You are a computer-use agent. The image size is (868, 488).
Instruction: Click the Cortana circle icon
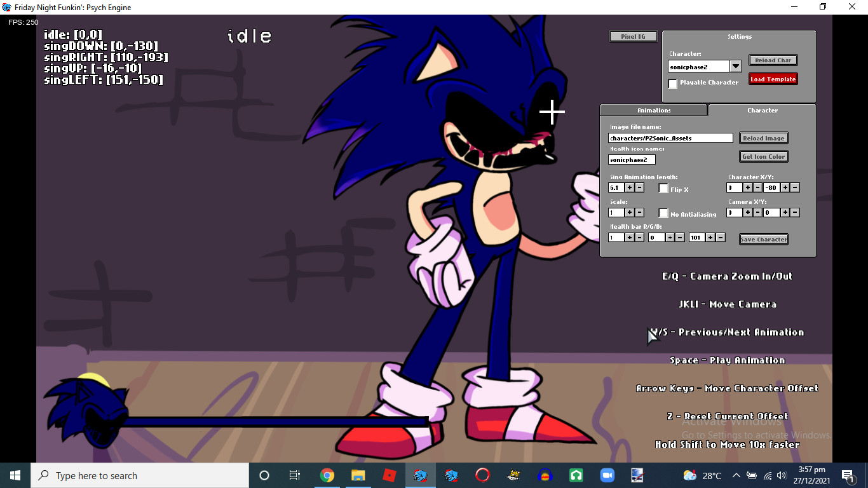tap(264, 475)
